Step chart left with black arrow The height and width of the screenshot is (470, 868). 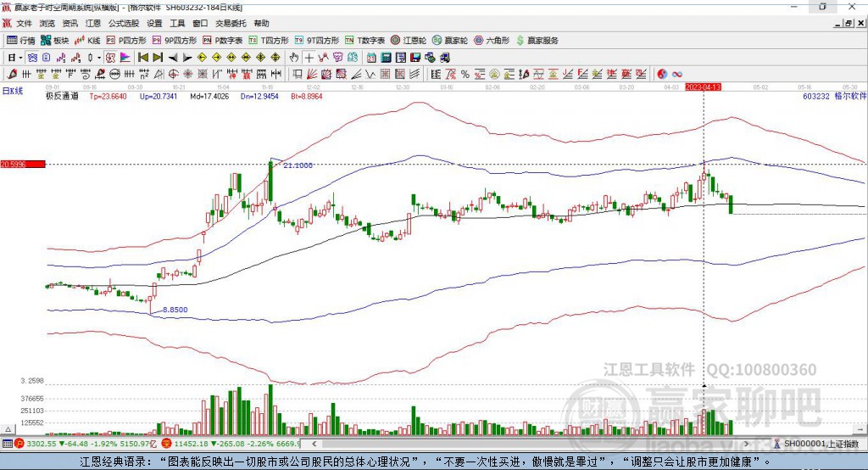pos(173,58)
